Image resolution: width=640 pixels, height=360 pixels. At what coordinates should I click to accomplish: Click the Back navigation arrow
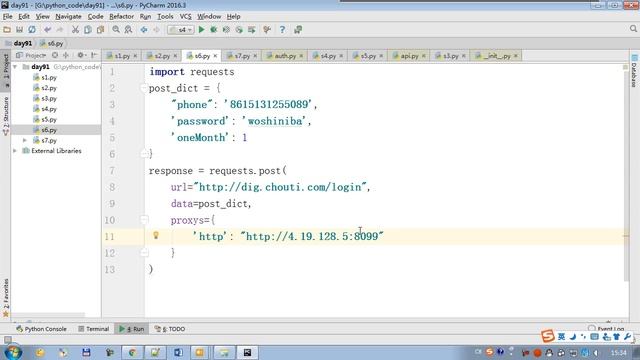[144, 29]
